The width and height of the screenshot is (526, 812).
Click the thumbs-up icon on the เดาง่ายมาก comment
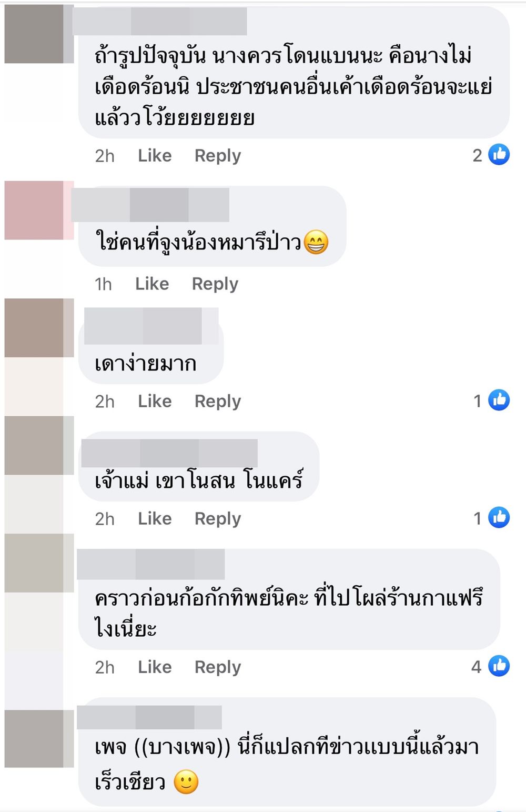tap(499, 400)
